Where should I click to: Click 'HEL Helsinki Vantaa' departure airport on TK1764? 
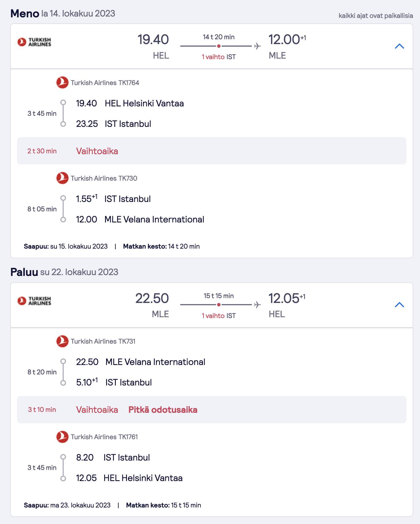(144, 103)
